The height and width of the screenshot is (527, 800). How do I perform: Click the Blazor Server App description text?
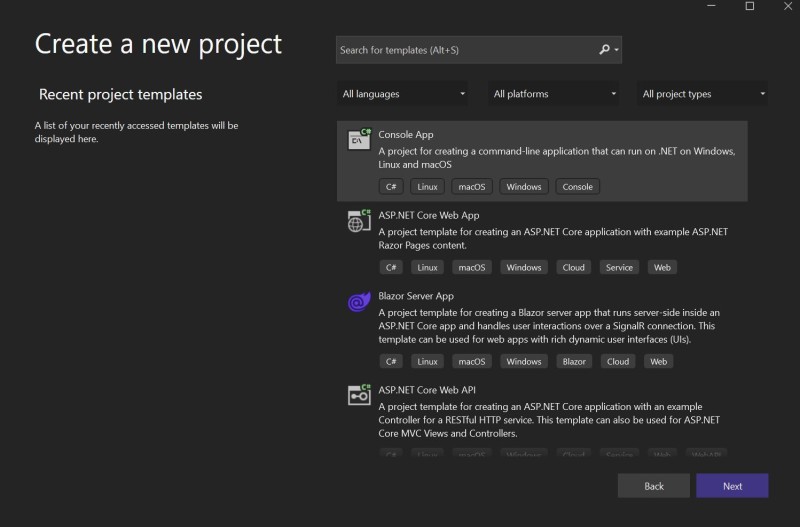coord(549,325)
